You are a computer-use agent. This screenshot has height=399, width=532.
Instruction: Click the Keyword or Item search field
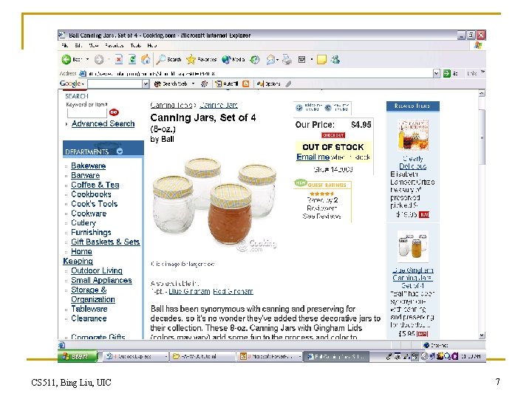[87, 112]
